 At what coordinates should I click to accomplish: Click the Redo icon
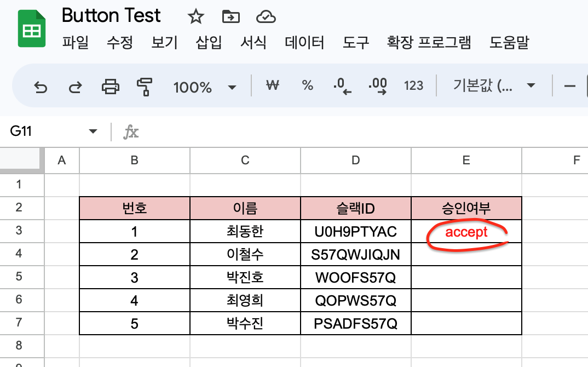click(x=75, y=85)
